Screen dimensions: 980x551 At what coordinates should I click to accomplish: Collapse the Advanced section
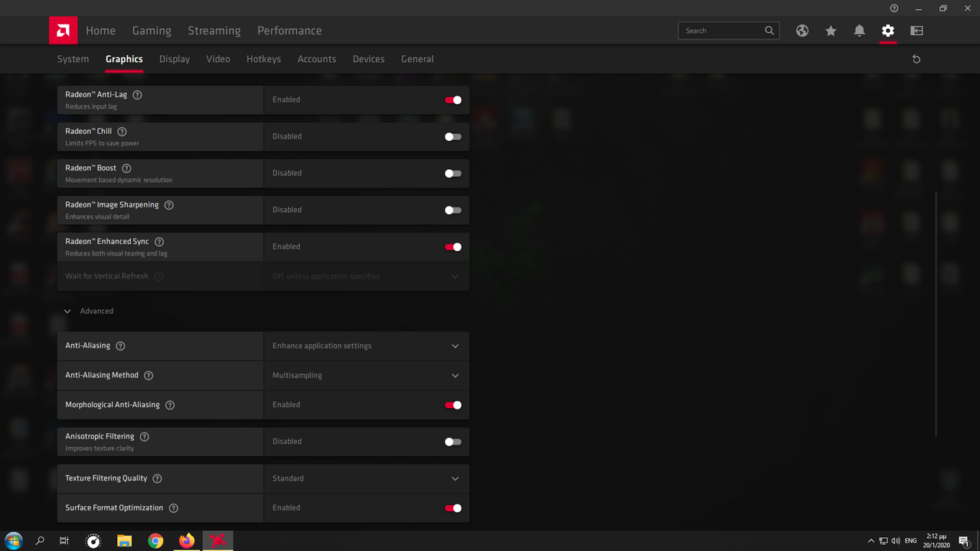click(x=88, y=311)
